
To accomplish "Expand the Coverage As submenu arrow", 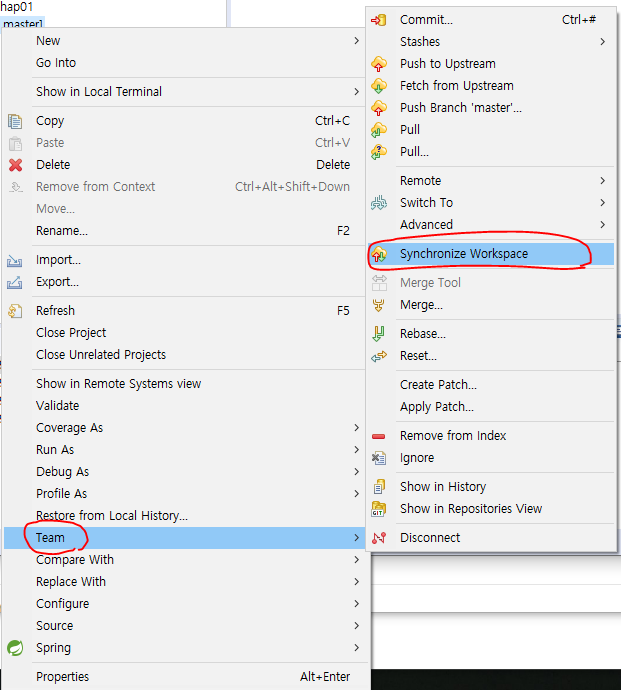I will (x=356, y=428).
